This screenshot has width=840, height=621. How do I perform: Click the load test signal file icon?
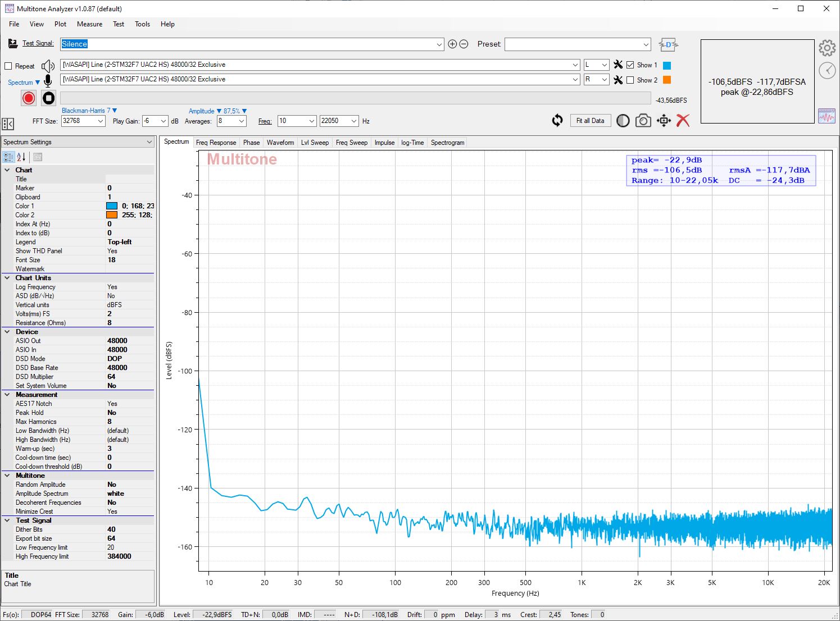coord(13,43)
